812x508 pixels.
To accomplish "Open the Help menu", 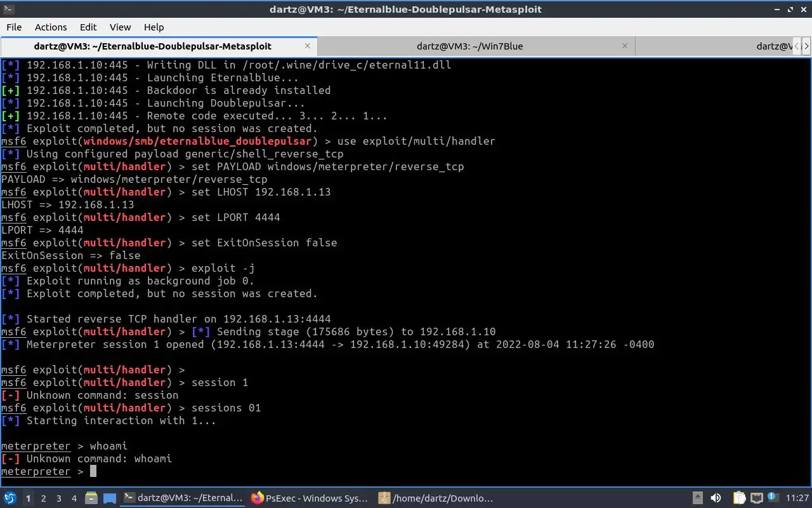I will [154, 27].
